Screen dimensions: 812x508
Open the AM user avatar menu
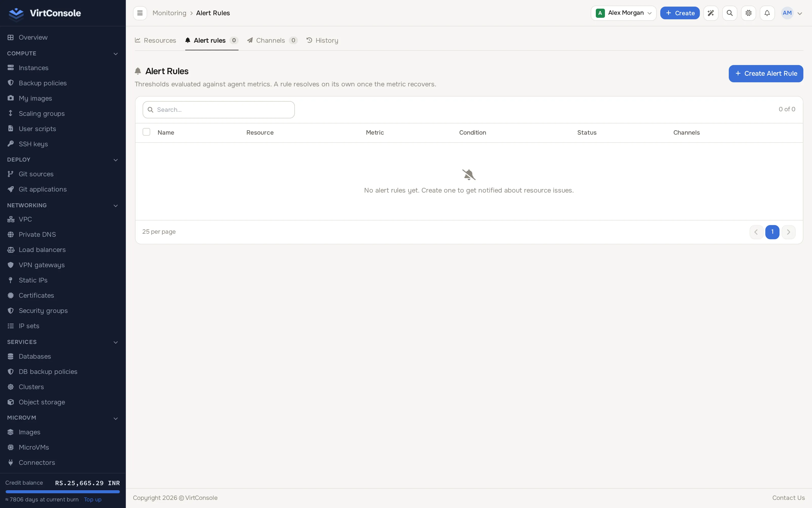tap(791, 13)
